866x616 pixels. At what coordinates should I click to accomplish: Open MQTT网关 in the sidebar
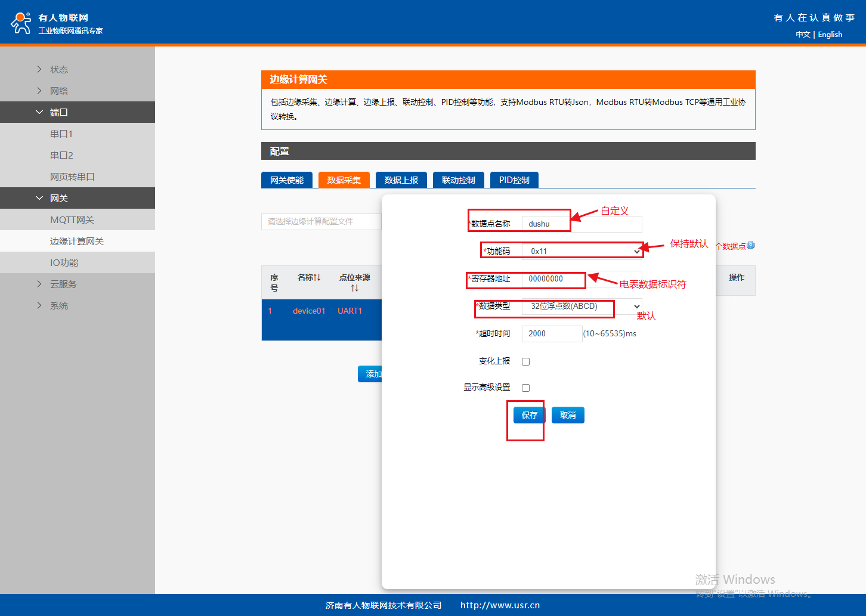(72, 219)
